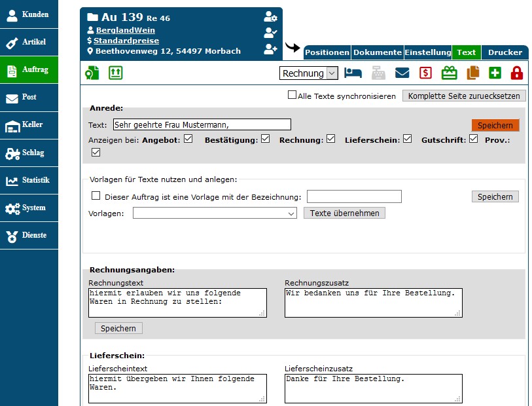Click the green plus icon
Screen dimensions: 532x406
[495, 73]
